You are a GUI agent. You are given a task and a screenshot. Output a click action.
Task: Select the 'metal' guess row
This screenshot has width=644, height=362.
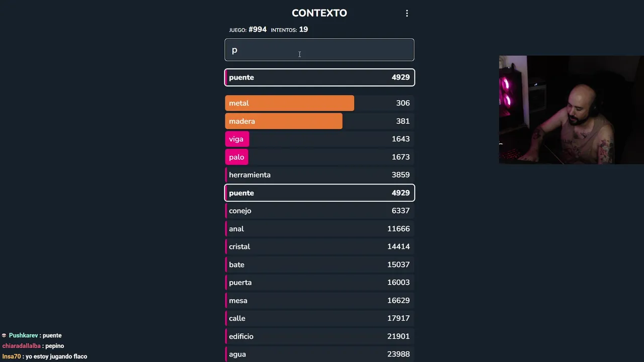(319, 103)
